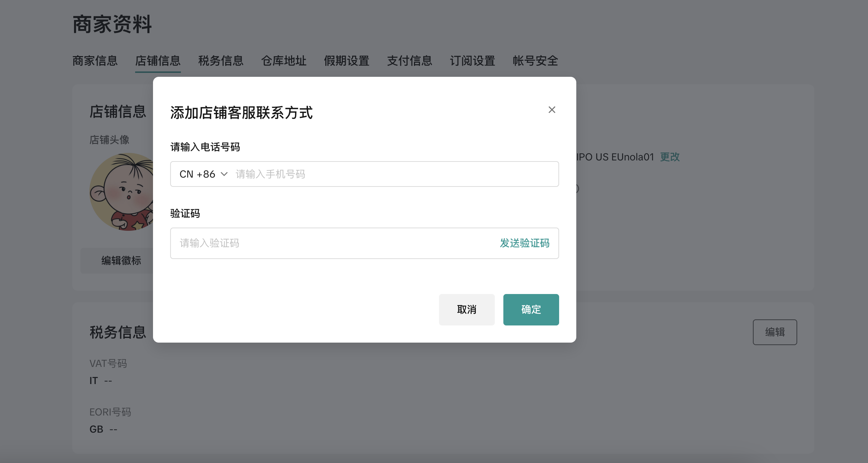The width and height of the screenshot is (868, 463).
Task: Close the add customer service contact dialog
Action: pos(552,110)
